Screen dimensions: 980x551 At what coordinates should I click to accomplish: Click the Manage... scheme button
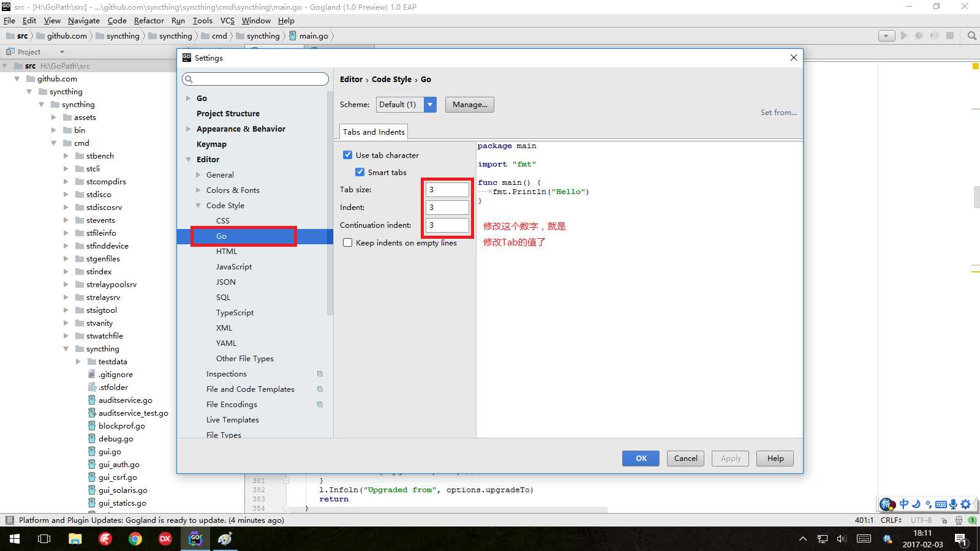point(470,105)
